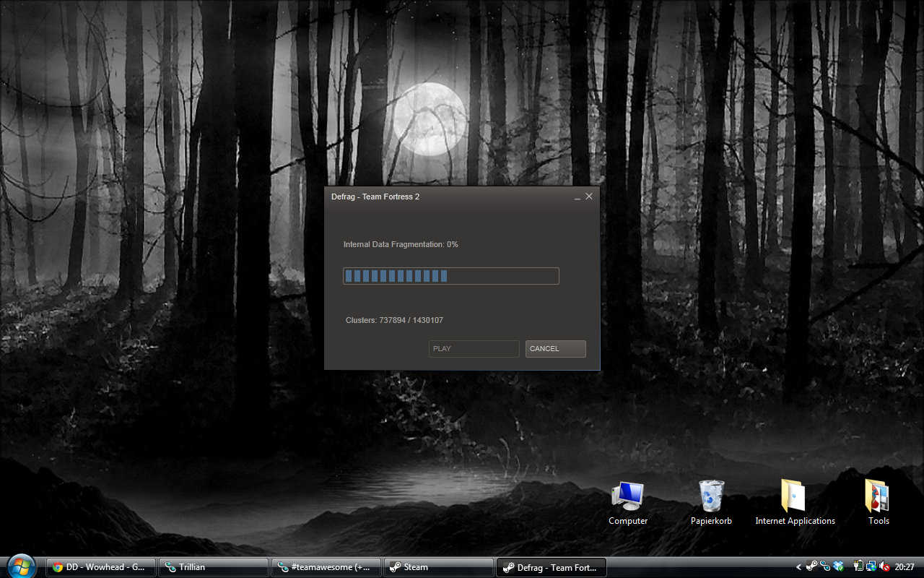Toggle the muted volume tray icon
The width and height of the screenshot is (924, 578).
point(884,567)
